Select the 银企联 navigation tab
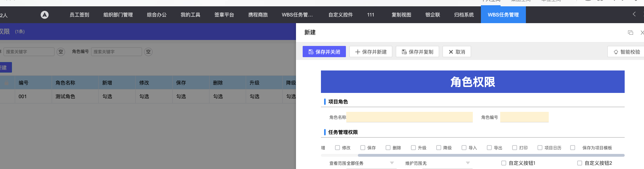 click(x=433, y=15)
